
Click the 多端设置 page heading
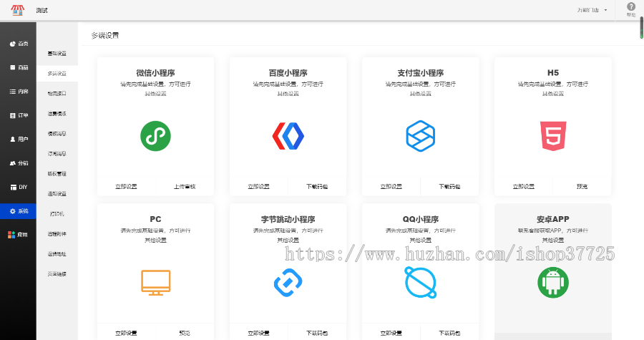tap(105, 35)
